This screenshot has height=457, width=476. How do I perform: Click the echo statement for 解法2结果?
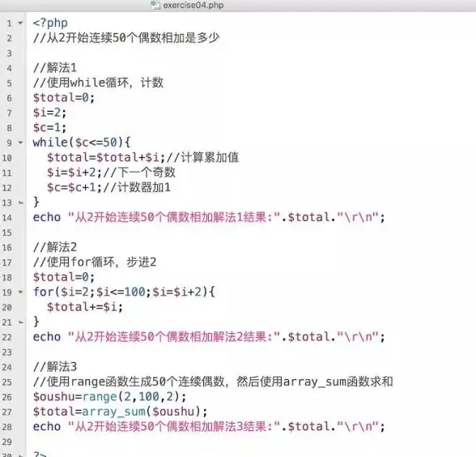pyautogui.click(x=209, y=337)
